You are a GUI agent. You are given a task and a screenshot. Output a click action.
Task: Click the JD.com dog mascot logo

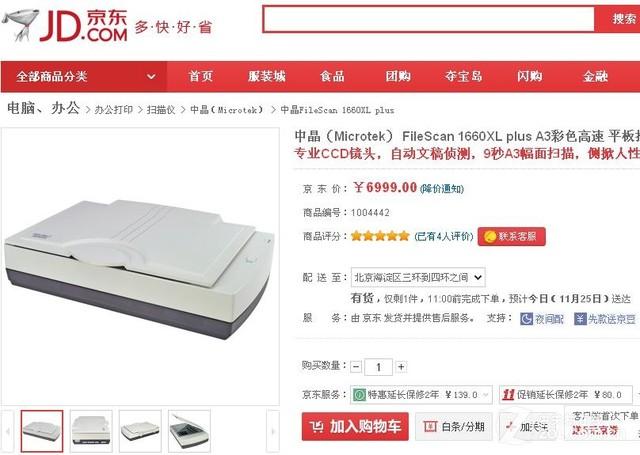point(20,24)
